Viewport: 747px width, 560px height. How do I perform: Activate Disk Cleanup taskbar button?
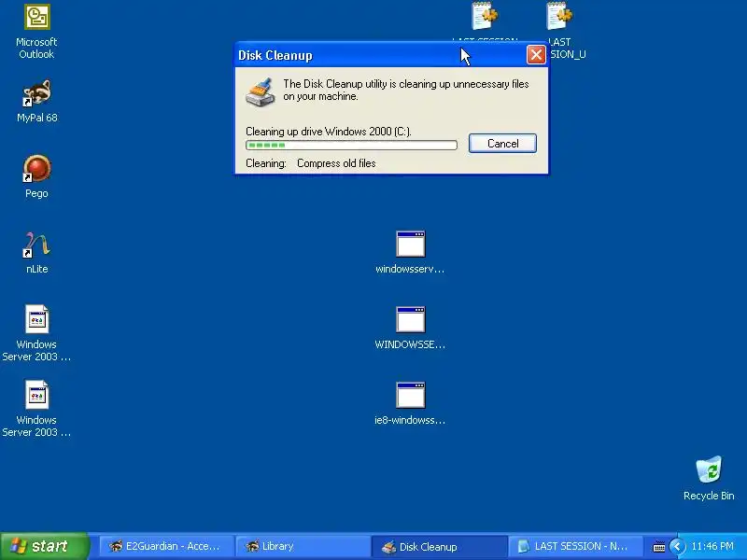pyautogui.click(x=438, y=547)
